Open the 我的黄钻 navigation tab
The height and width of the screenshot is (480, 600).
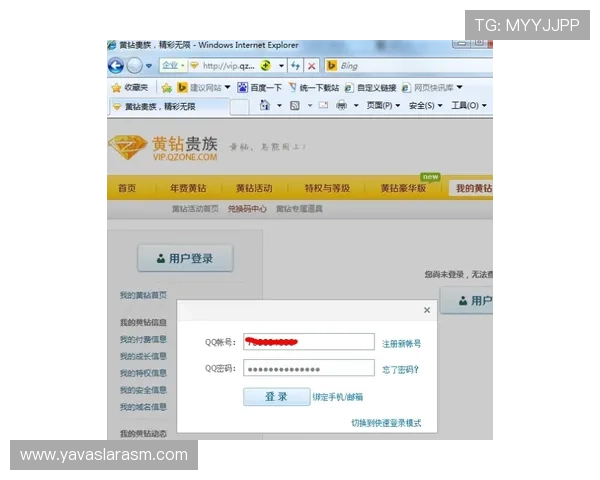[471, 188]
